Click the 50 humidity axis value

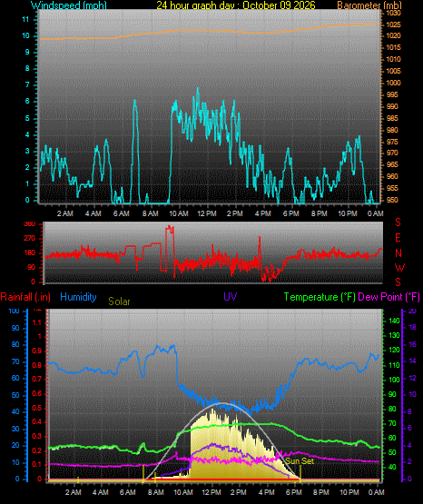[x=15, y=395]
